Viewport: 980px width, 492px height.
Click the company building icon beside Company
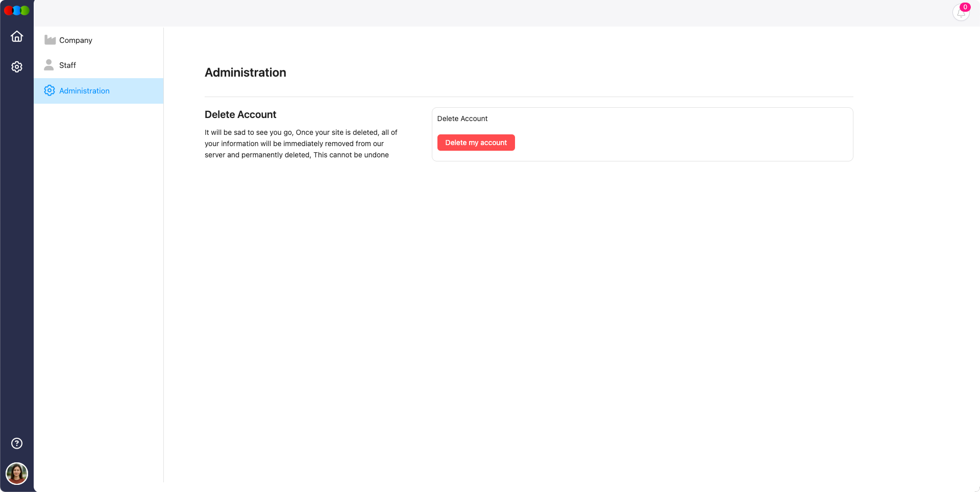50,39
